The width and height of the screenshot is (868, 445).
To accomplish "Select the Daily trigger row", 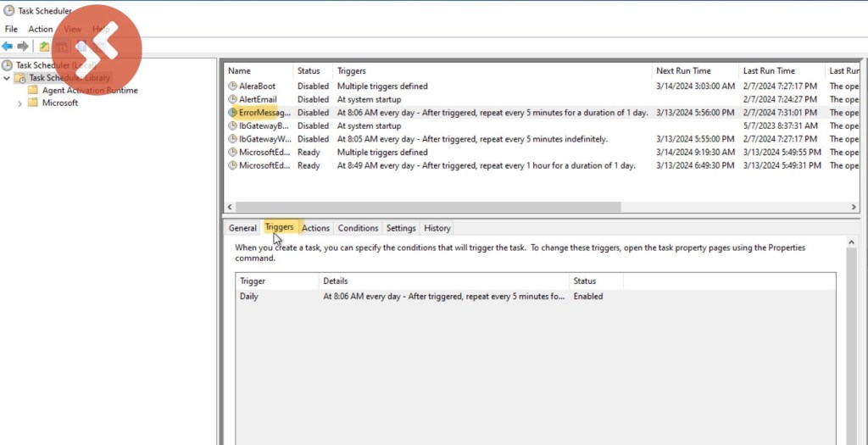I will 536,297.
